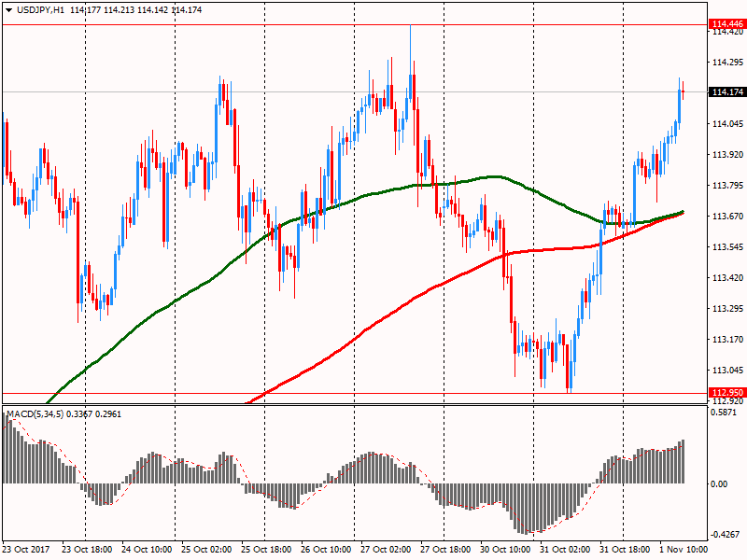Click the 26 Oct 10:00 time label

point(326,550)
